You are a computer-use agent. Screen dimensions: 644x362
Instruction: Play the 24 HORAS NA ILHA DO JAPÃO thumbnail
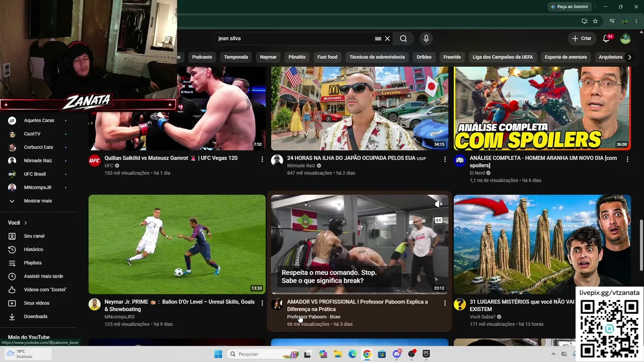tap(360, 109)
